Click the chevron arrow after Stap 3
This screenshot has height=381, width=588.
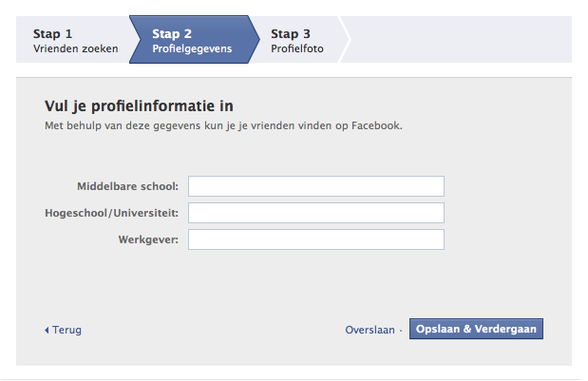(x=344, y=40)
